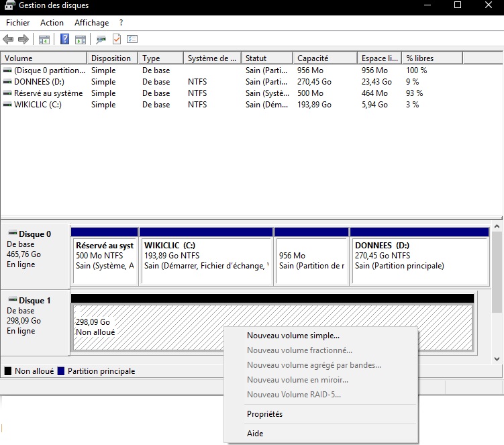Click drive icon of WIKICLIC (C:) row

[7, 105]
